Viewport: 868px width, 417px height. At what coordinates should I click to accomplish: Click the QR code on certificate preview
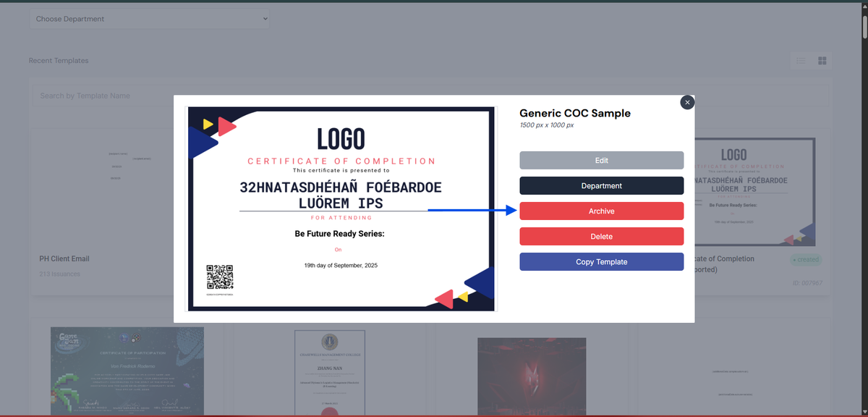point(220,277)
